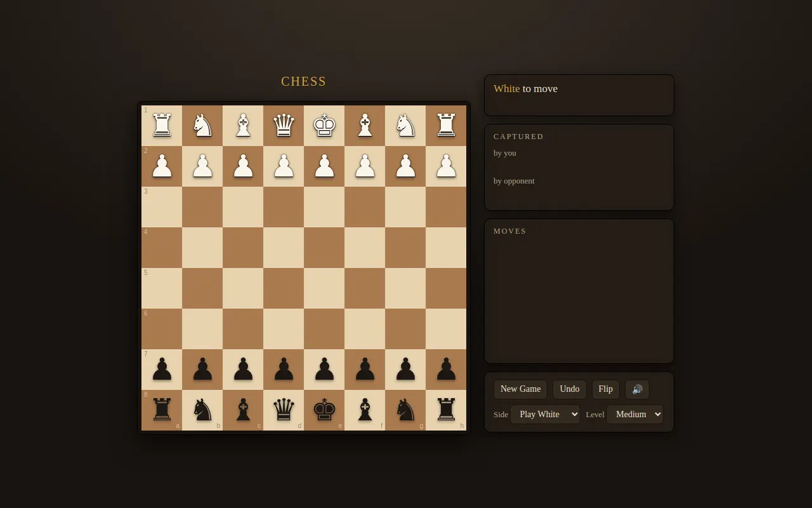The image size is (812, 508).
Task: Select the white bishop on f1
Action: (x=365, y=126)
